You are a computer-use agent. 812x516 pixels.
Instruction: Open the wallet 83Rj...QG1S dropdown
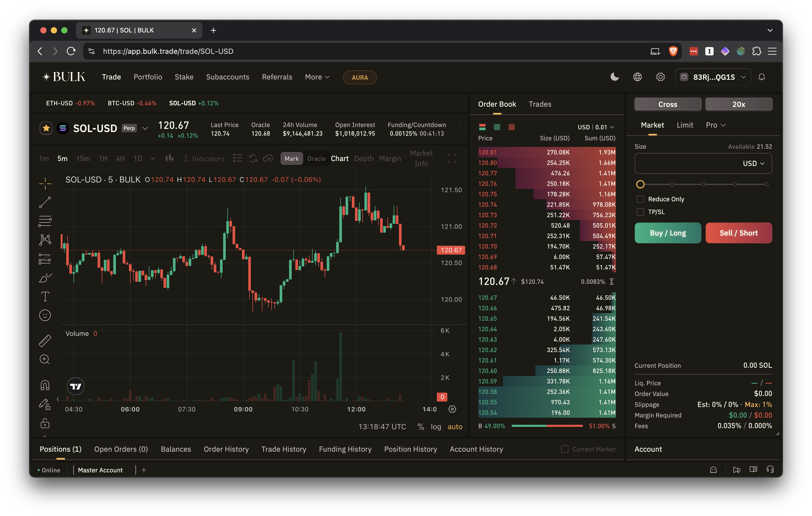click(713, 77)
